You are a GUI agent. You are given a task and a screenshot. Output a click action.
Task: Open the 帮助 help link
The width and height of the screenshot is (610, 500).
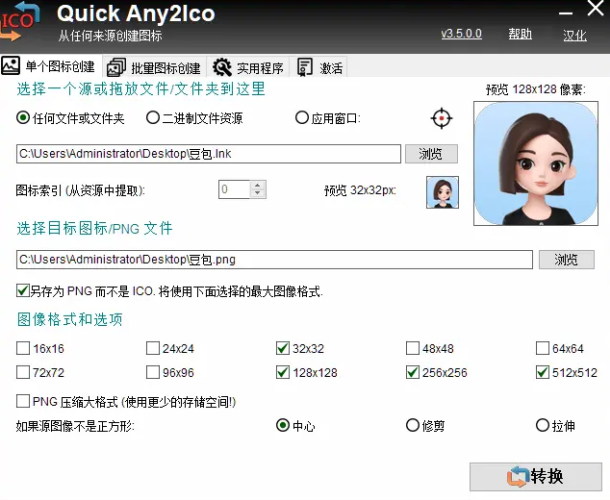[x=520, y=34]
